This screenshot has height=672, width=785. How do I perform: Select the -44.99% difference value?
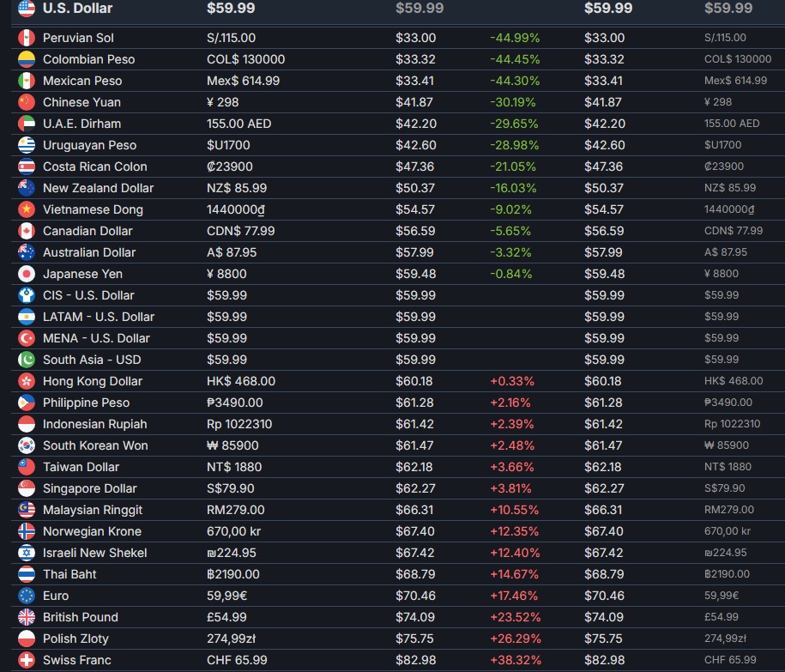click(x=515, y=38)
